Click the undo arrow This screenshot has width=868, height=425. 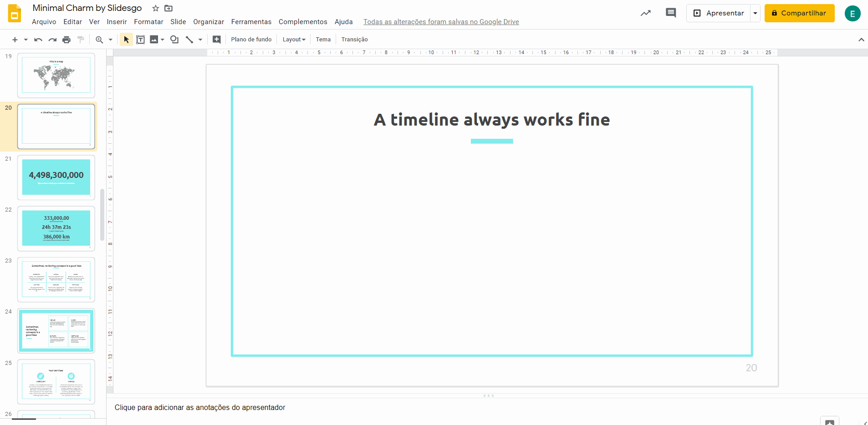[38, 40]
